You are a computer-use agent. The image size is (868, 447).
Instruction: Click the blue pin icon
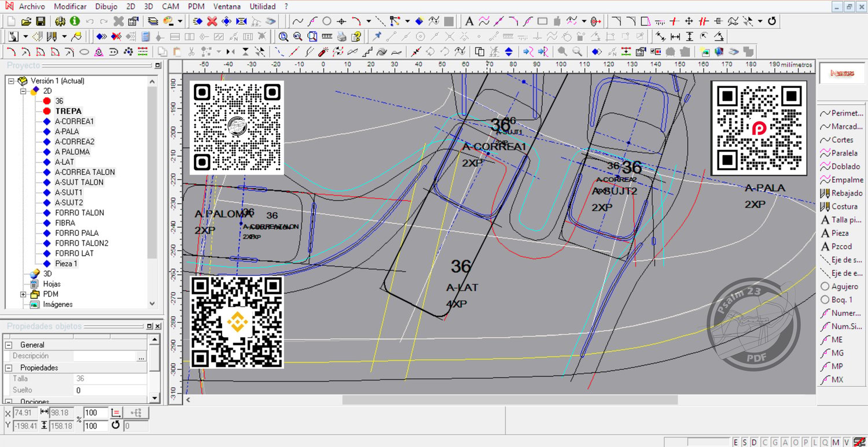377,36
